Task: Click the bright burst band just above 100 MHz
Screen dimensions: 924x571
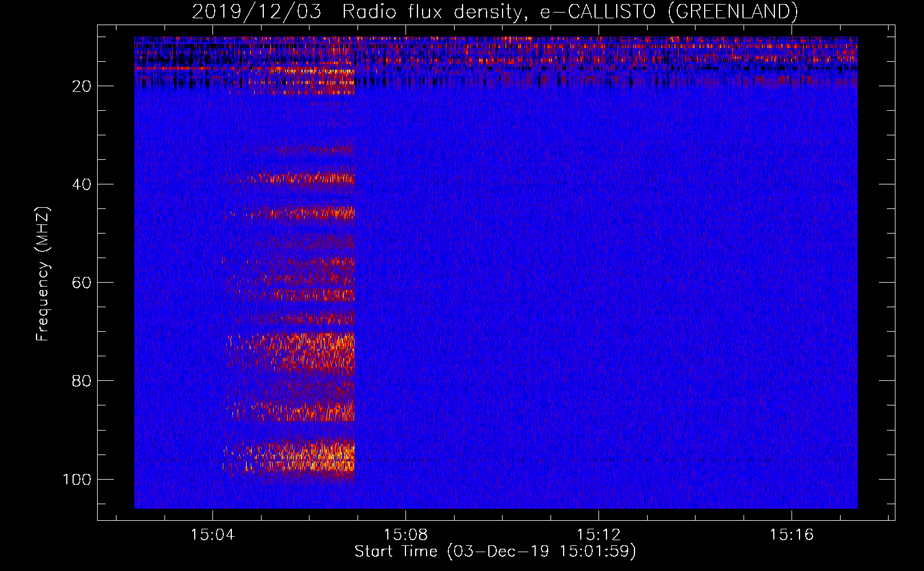Action: 290,458
